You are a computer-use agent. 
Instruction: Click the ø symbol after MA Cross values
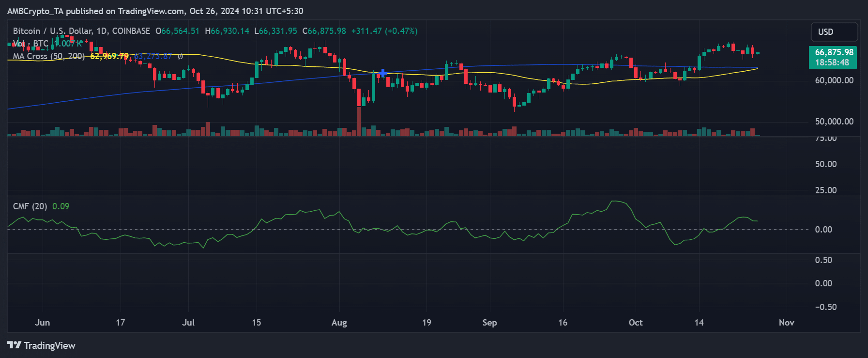[180, 56]
